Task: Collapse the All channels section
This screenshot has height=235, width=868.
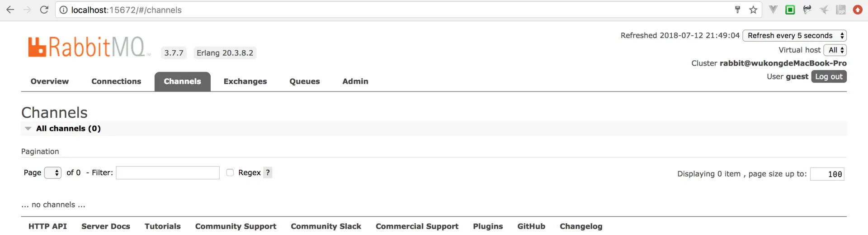Action: coord(28,129)
